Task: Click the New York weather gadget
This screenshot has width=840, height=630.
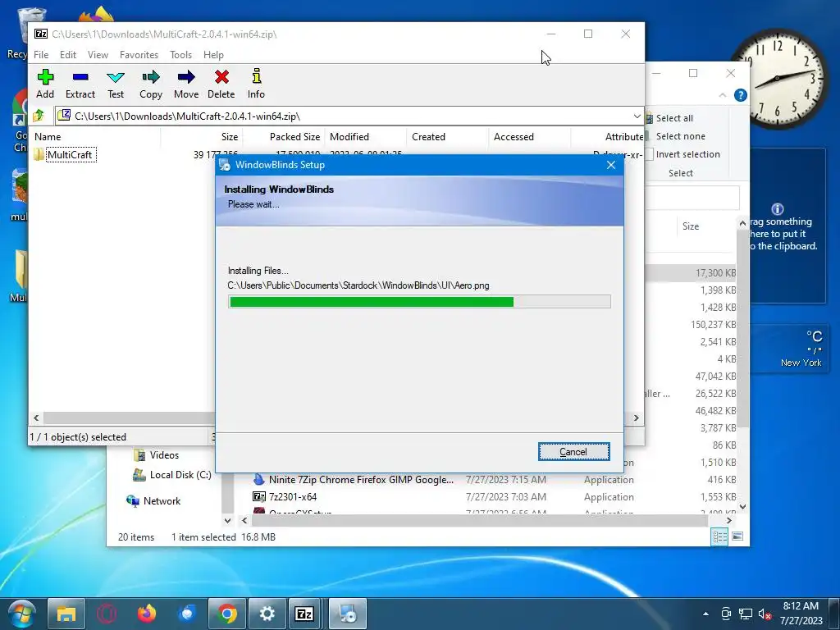Action: [788, 349]
